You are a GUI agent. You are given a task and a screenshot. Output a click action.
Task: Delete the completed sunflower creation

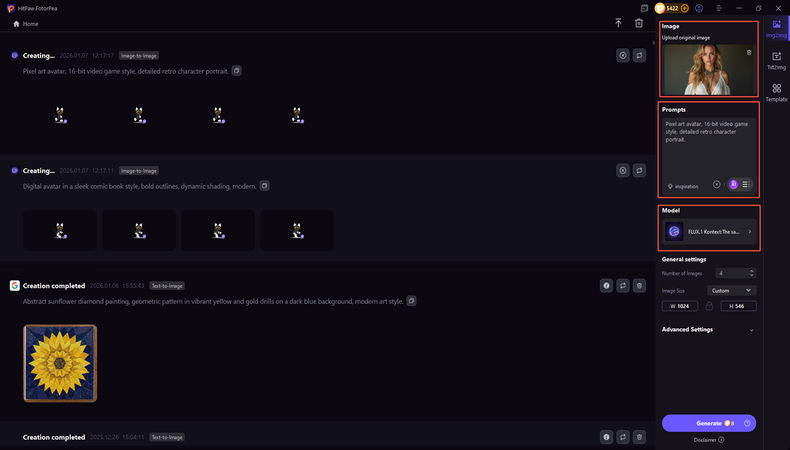tap(639, 285)
